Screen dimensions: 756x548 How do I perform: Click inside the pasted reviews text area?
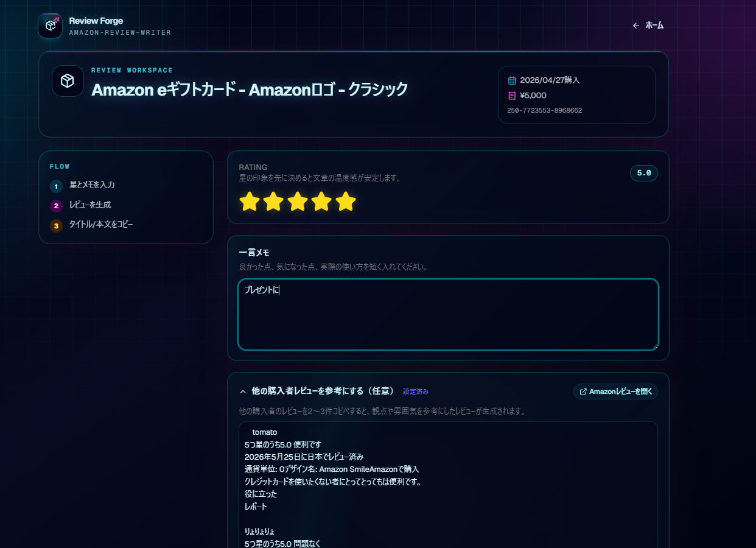click(x=448, y=485)
